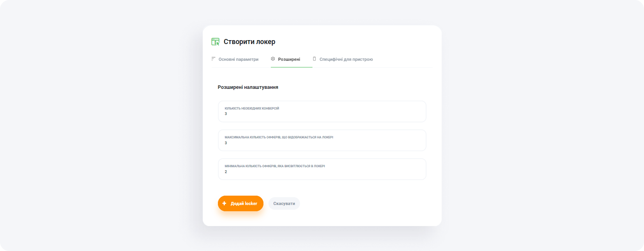The image size is (644, 251).
Task: Click the "Кількість необхідних конверсій" label text
Action: pyautogui.click(x=251, y=108)
